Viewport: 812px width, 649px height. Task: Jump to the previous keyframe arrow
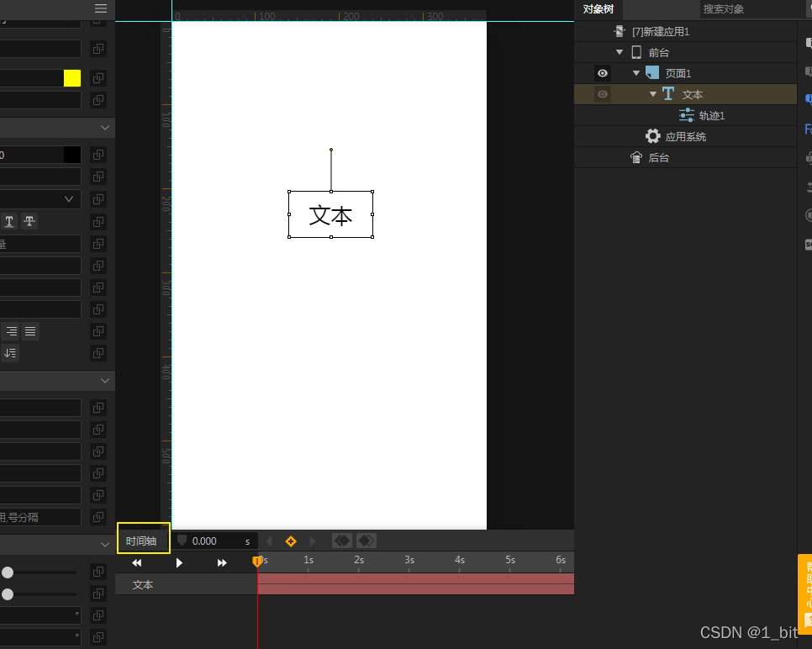[x=269, y=541]
